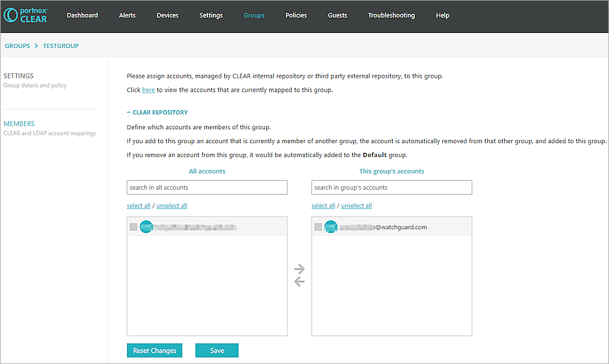Screen dimensions: 609x364
Task: Click the right arrow to add accounts to group
Action: coord(299,269)
